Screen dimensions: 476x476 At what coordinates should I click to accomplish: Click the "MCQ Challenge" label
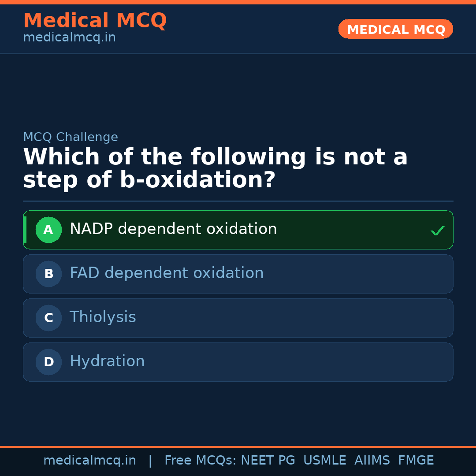click(71, 137)
